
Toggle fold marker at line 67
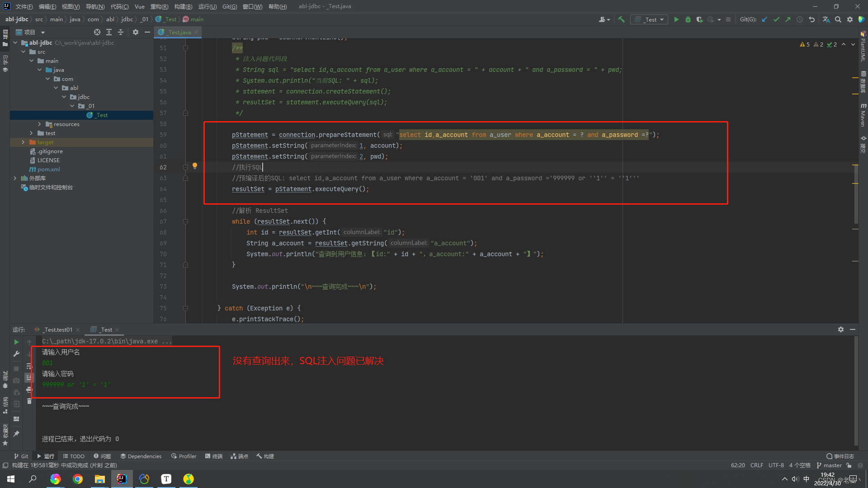point(185,221)
